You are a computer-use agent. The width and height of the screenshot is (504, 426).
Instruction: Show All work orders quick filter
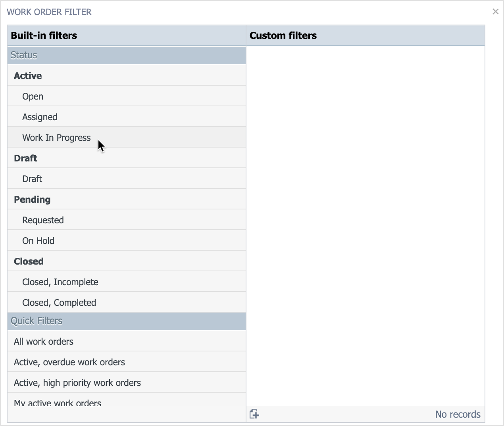point(127,341)
